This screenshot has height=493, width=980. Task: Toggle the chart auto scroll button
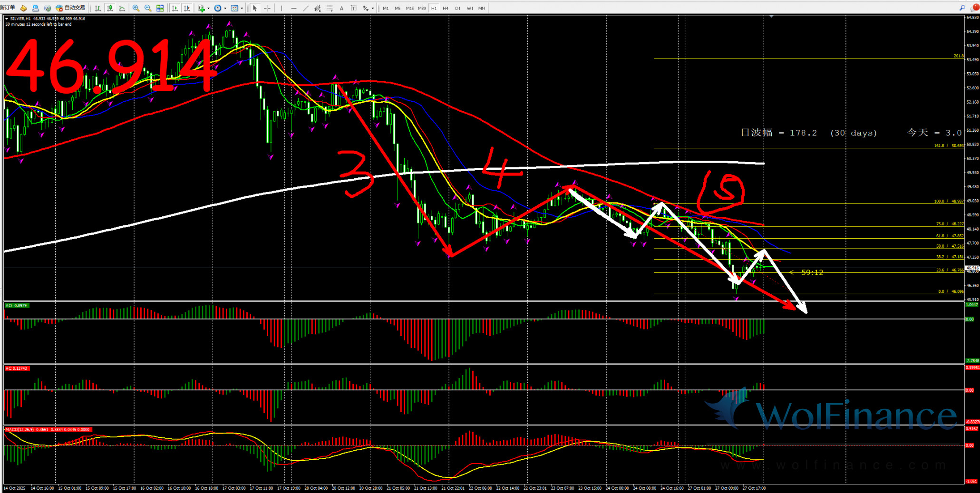175,8
